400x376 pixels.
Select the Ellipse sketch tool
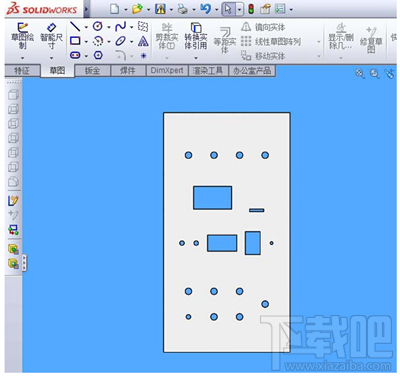(120, 41)
